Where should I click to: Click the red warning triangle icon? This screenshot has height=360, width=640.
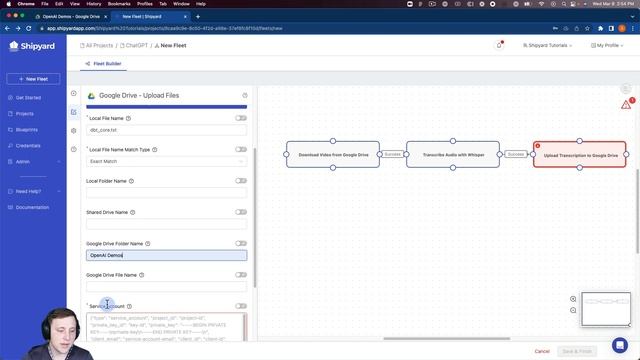[x=626, y=105]
